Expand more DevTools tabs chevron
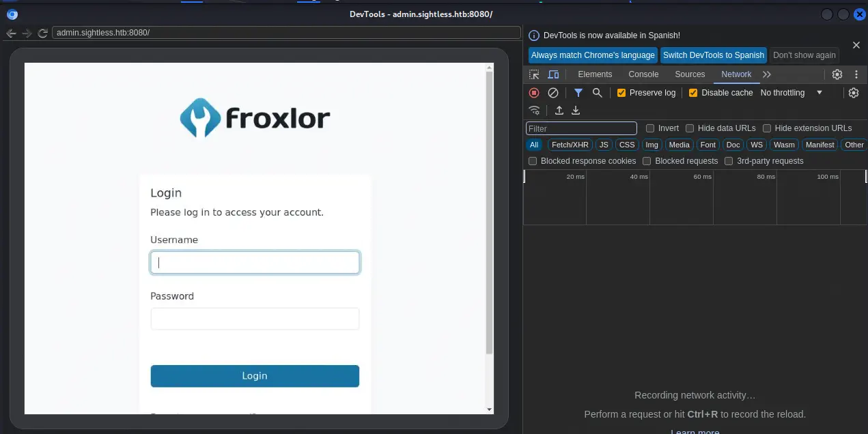 coord(767,74)
